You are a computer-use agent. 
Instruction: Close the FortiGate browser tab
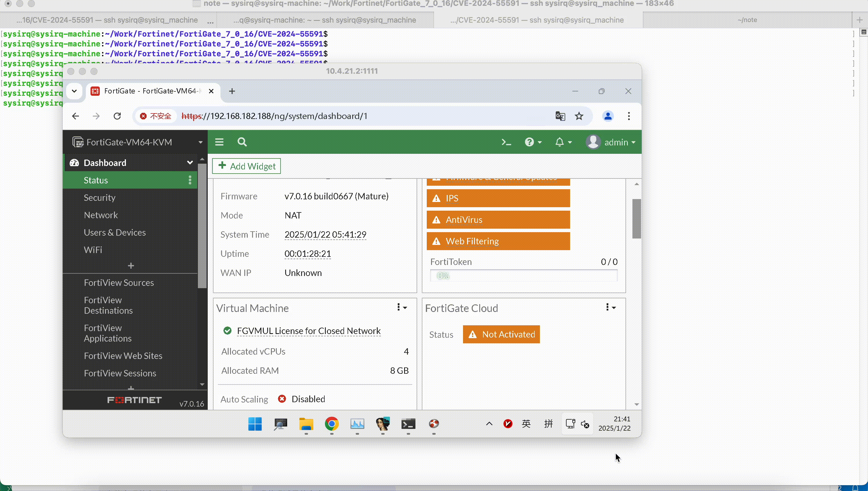click(x=211, y=91)
